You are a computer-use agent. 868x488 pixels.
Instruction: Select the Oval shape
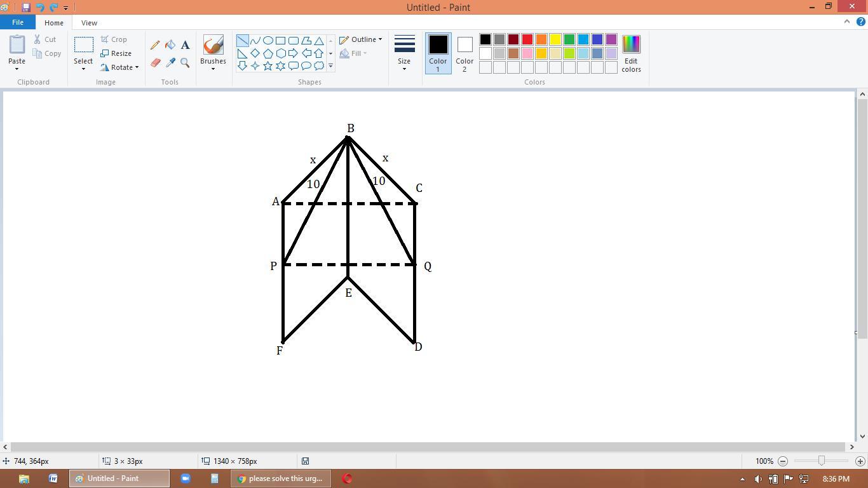coord(268,41)
